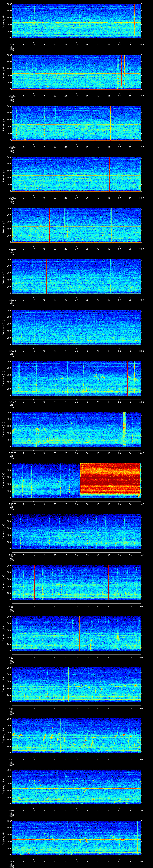This screenshot has width=153, height=868.
Task: Click the "19:11:00" start time label
Action: coord(12,555)
